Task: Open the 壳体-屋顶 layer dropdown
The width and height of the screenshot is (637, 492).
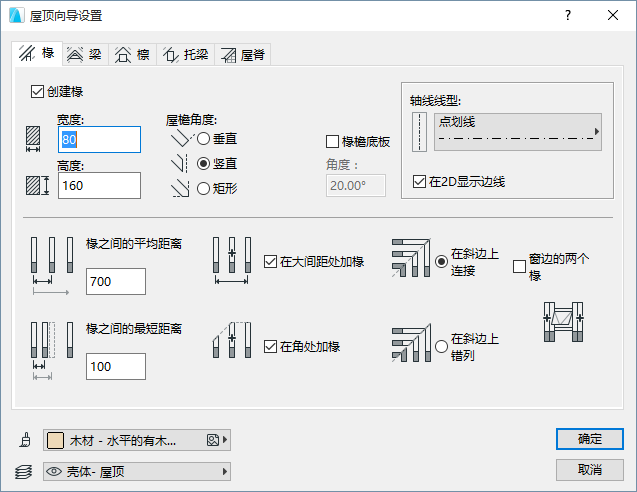Action: (x=137, y=471)
